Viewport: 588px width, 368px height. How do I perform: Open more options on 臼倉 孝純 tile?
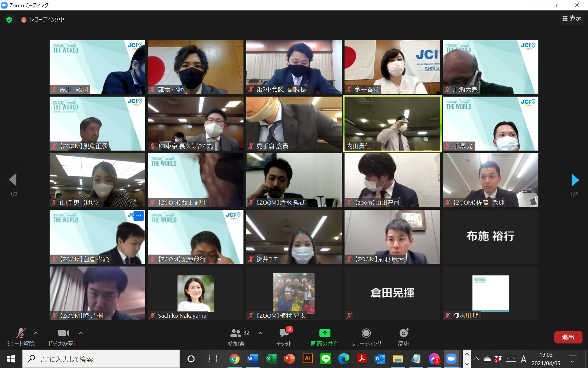138,216
